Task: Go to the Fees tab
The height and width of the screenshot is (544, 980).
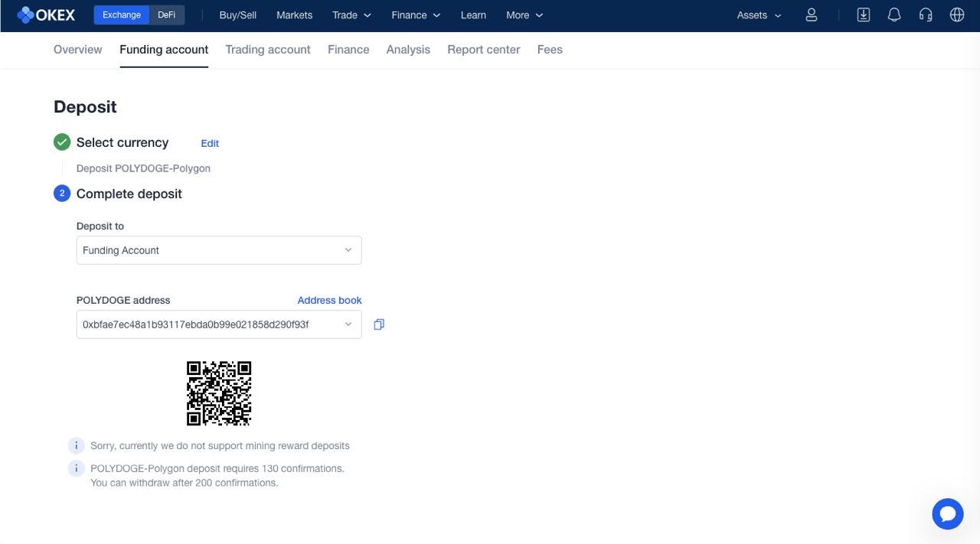Action: coord(550,49)
